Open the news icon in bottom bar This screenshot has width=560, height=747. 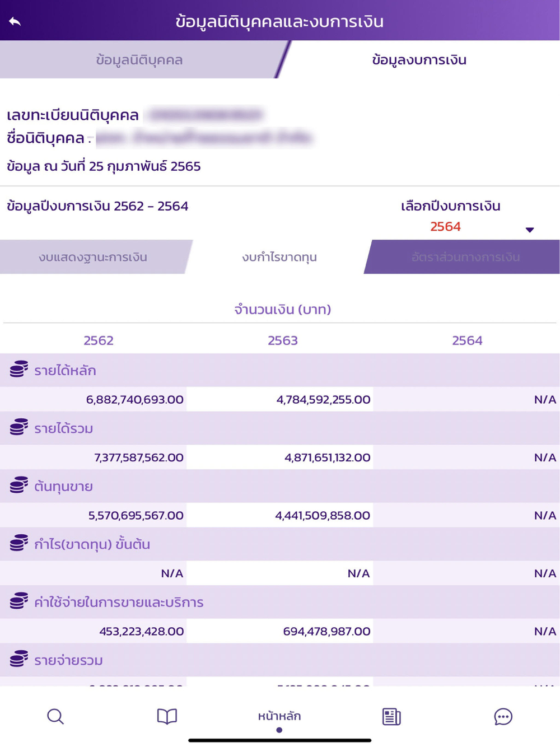[391, 716]
